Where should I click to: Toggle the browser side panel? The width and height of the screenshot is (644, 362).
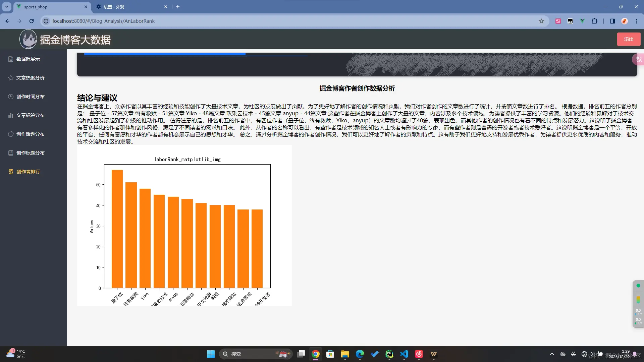tap(612, 21)
